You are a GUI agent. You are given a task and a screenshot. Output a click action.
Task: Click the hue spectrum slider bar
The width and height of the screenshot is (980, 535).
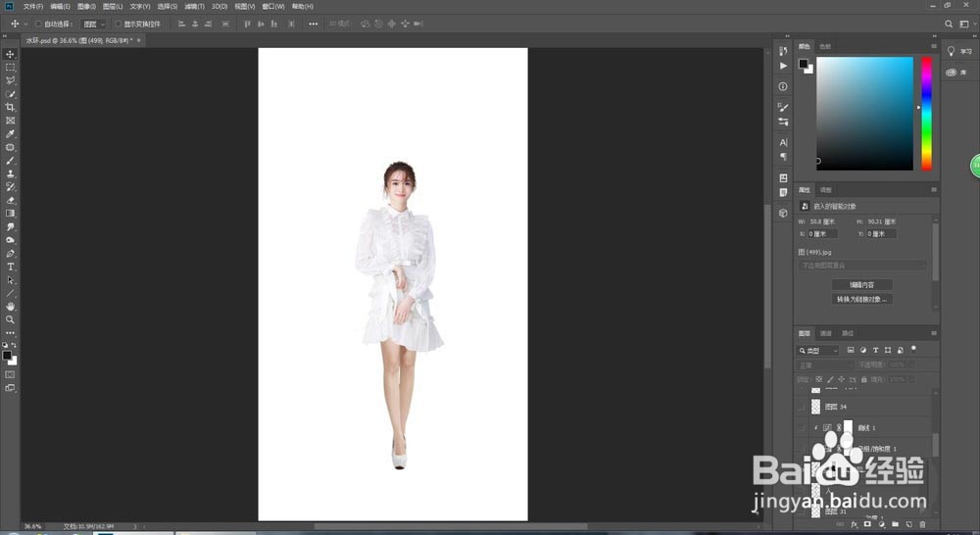point(927,113)
